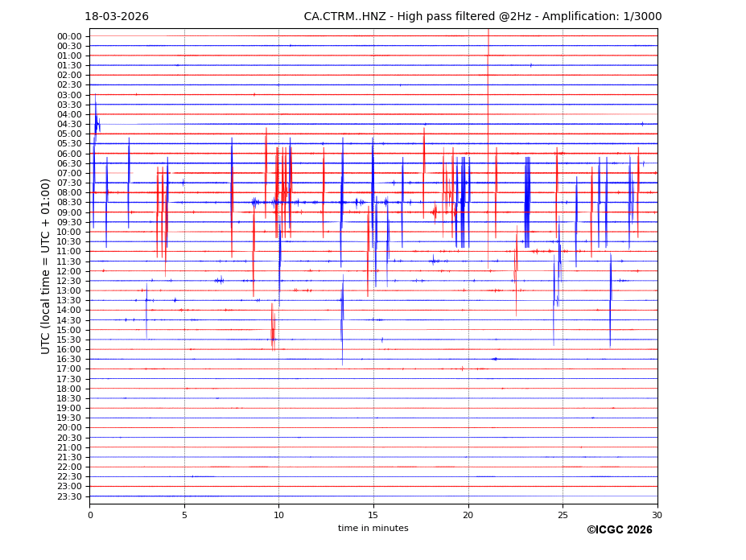
Task: Click the 30 tick on minutes axis
Action: pyautogui.click(x=657, y=515)
